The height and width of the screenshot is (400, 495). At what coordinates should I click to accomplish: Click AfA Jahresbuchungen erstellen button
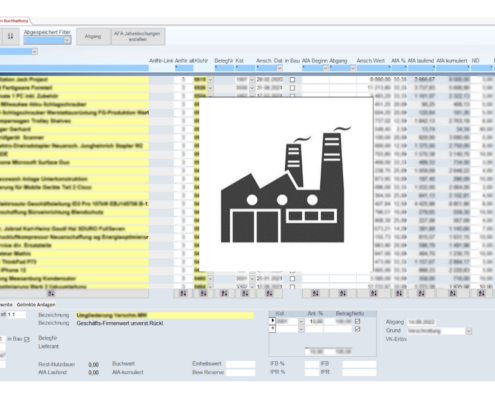tap(137, 36)
